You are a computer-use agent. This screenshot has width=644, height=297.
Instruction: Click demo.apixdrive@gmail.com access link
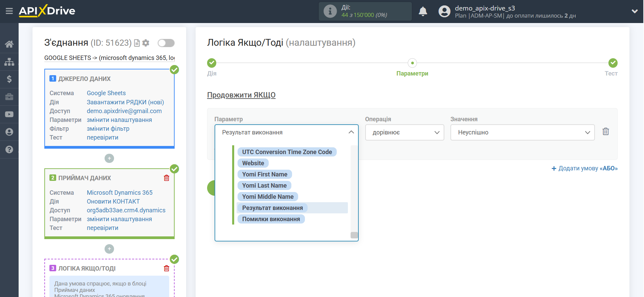pos(124,111)
